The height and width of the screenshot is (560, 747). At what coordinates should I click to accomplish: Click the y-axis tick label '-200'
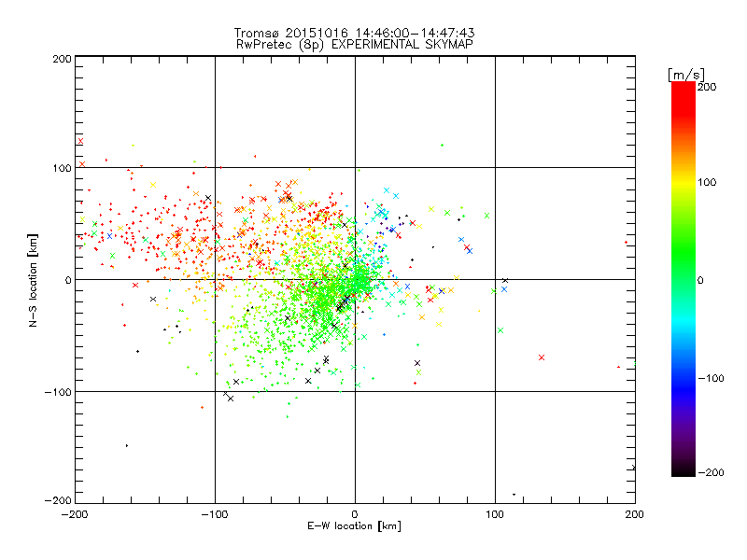click(x=58, y=500)
